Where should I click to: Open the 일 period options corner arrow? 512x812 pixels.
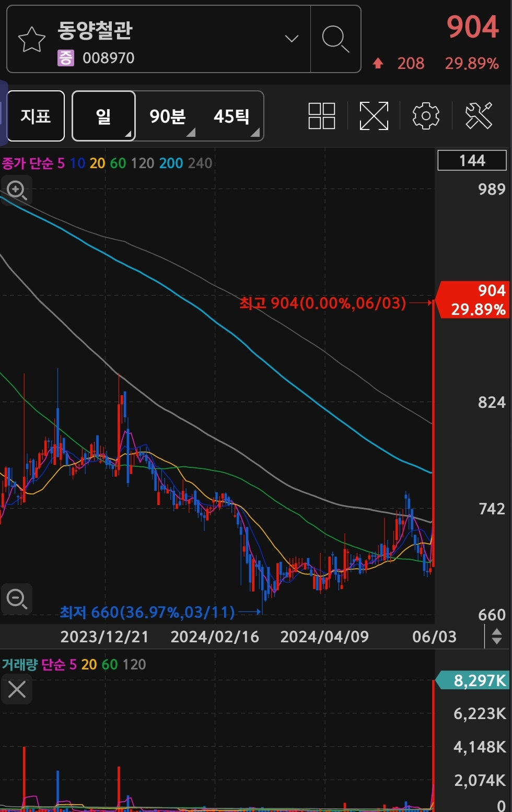[x=128, y=134]
